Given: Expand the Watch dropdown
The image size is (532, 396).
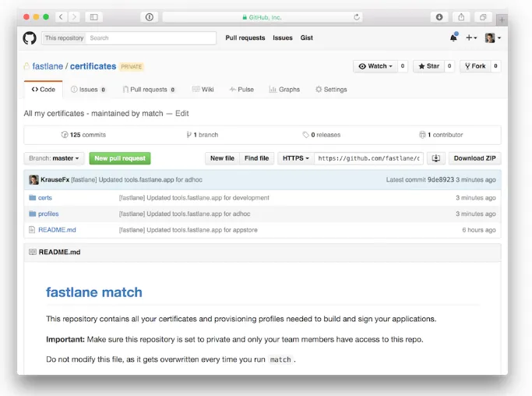Looking at the screenshot, I should (375, 66).
